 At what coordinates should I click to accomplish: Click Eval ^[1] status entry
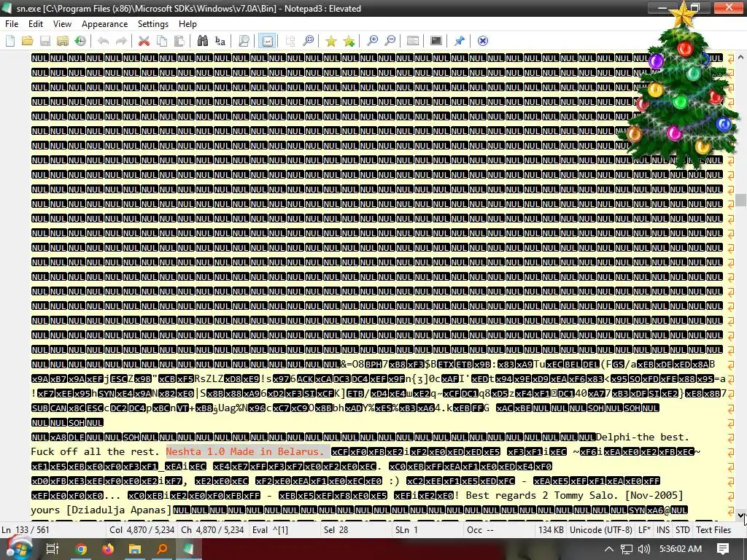(270, 530)
